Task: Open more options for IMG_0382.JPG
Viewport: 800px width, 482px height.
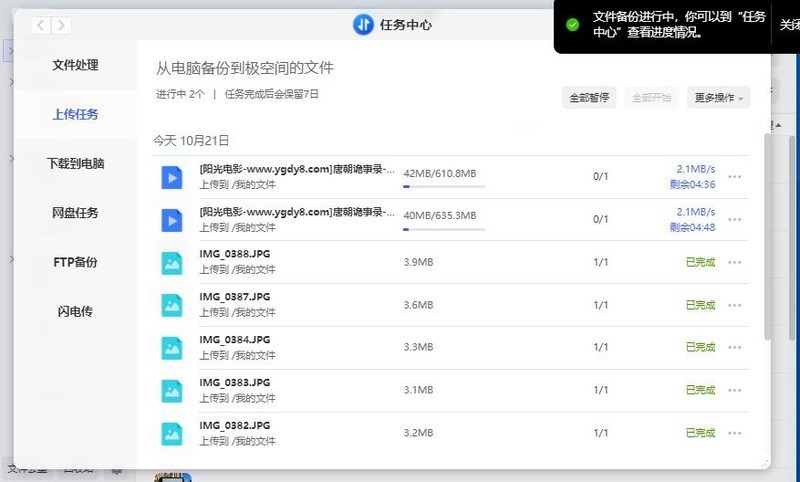Action: coord(735,433)
